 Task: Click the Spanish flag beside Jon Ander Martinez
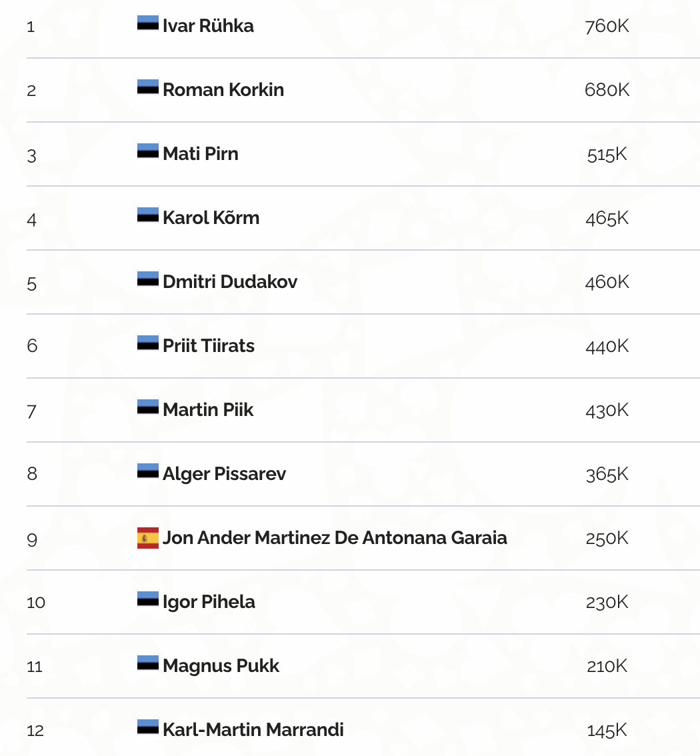coord(147,537)
